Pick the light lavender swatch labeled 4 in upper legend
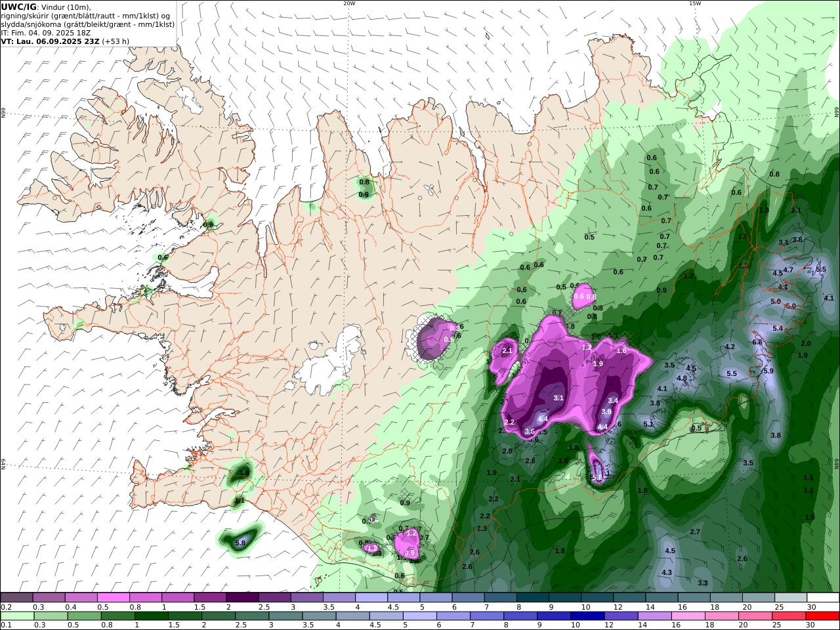The width and height of the screenshot is (840, 630). click(x=371, y=598)
